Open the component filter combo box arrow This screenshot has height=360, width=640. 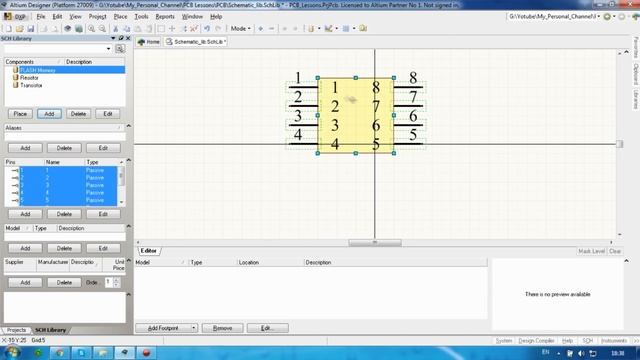109,49
